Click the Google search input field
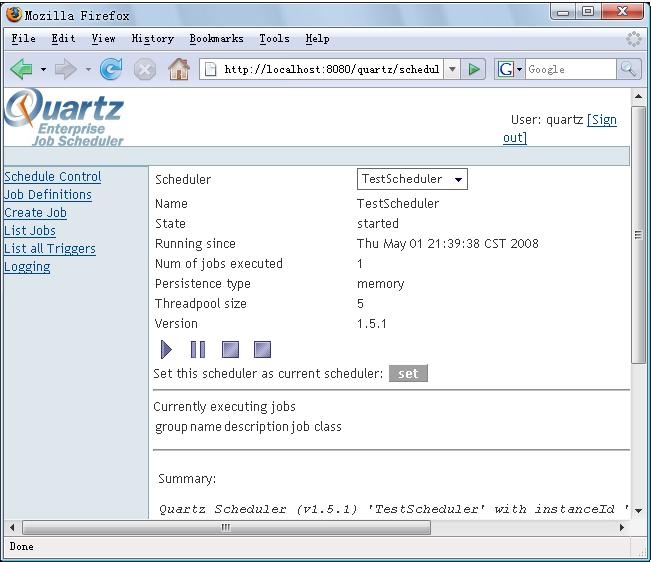 (571, 69)
